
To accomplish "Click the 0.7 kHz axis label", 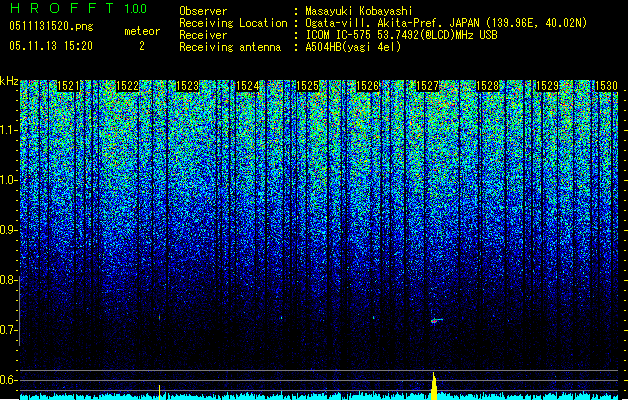I will [9, 330].
